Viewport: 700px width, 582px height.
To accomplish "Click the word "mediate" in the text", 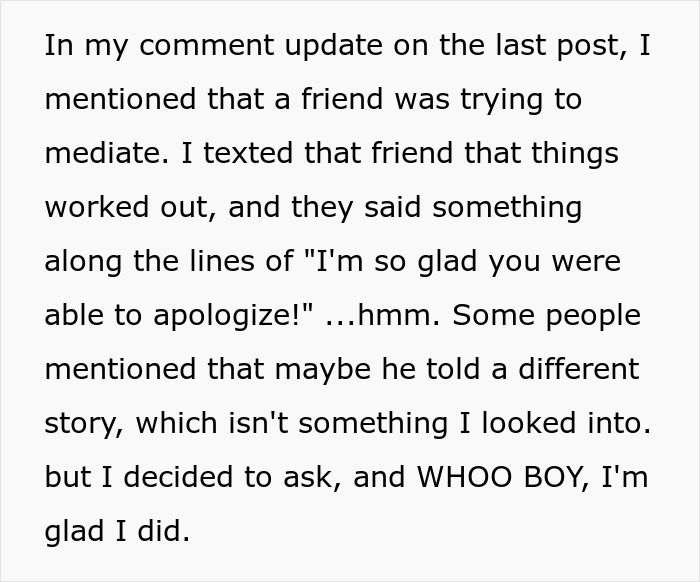I will coord(101,153).
